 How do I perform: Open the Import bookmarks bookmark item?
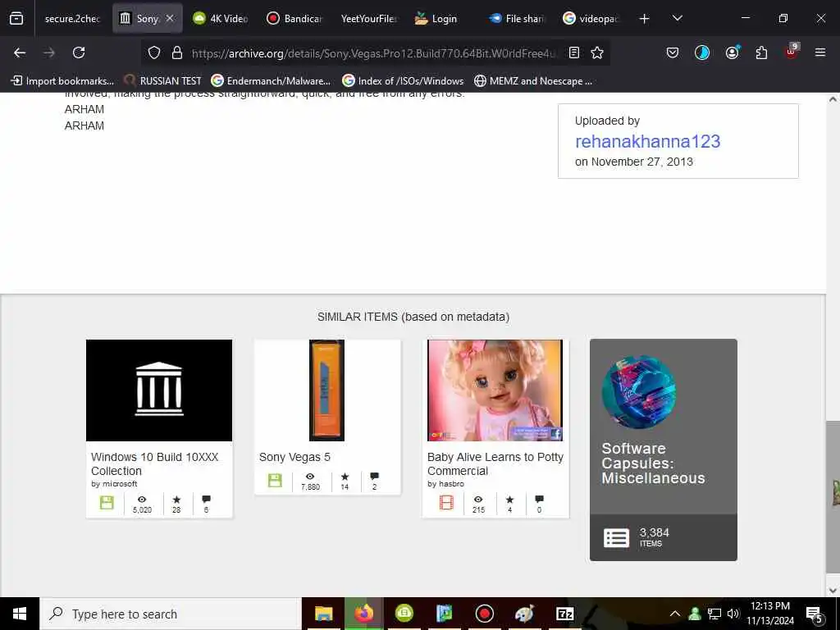(62, 81)
